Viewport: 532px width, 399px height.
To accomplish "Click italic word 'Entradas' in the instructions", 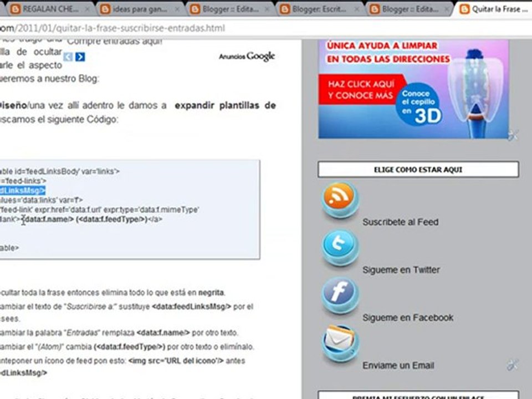I will [82, 333].
